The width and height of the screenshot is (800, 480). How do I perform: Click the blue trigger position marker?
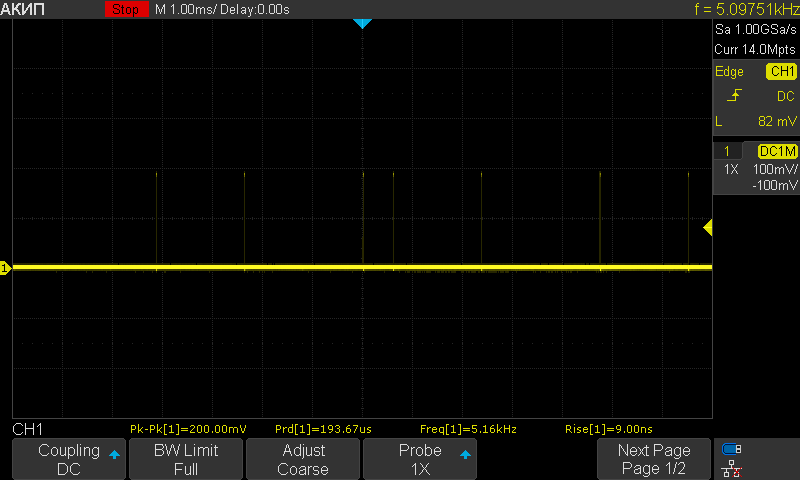[362, 23]
